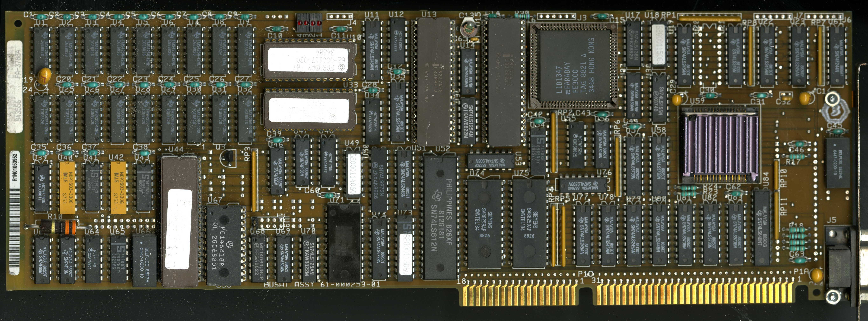Select the left Siemens SAB8259AP chip

pyautogui.click(x=485, y=224)
